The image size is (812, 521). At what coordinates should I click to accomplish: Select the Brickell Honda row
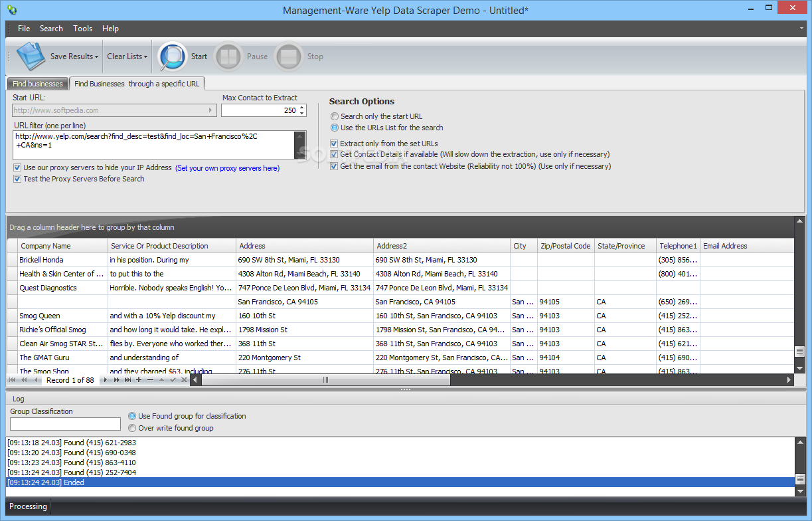click(400, 260)
